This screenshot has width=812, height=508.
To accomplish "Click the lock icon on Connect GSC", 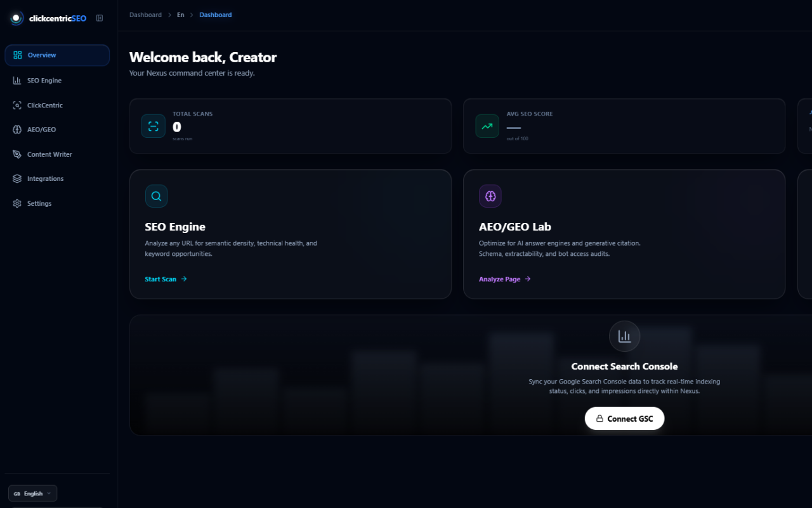I will point(599,418).
